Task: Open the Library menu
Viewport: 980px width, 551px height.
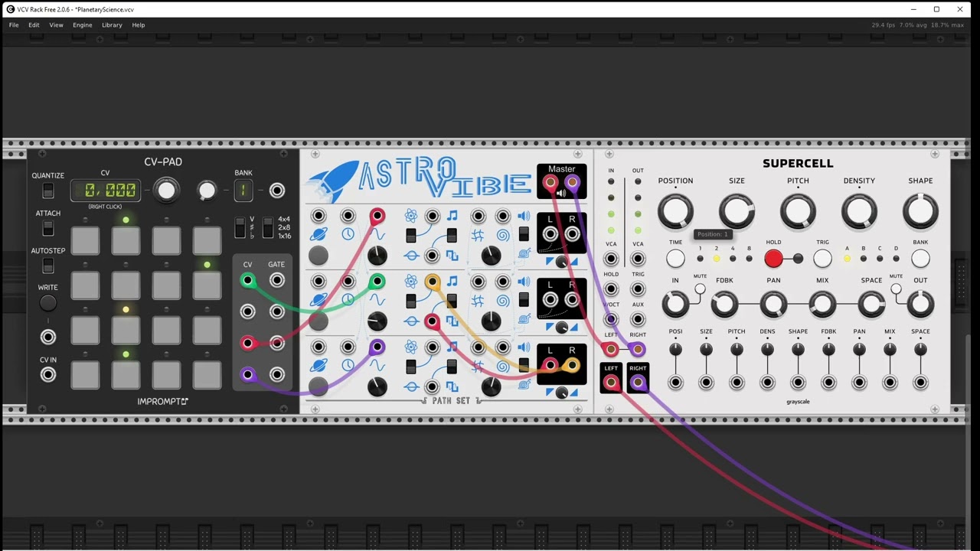Action: (x=112, y=25)
